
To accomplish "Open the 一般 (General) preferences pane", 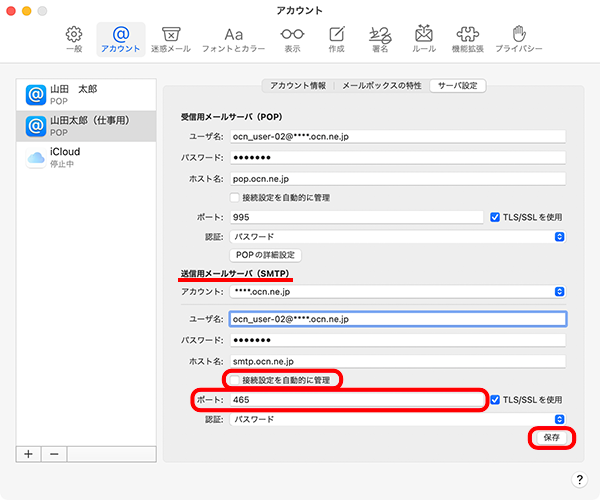I will 73,38.
